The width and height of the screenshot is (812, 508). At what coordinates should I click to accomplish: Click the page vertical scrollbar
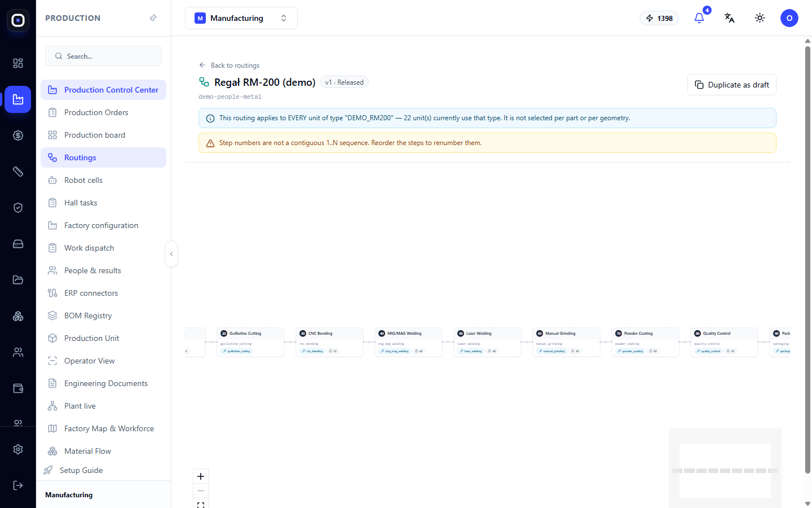pyautogui.click(x=807, y=260)
